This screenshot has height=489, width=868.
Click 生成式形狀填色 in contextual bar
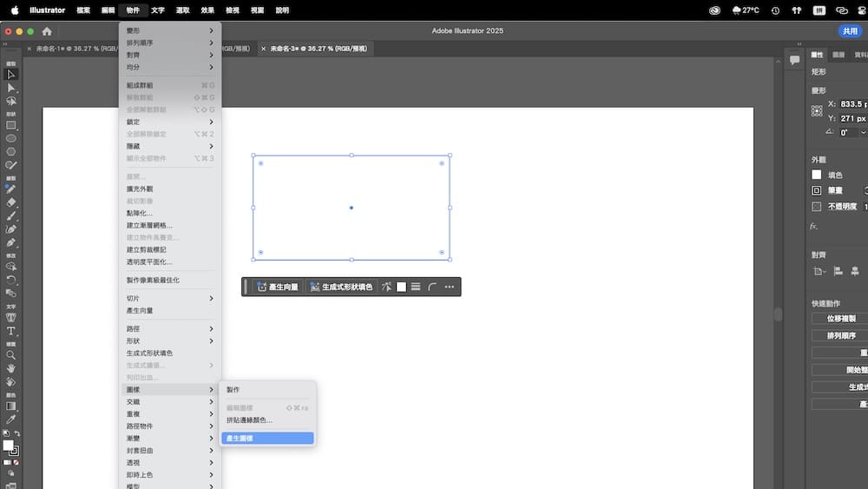(x=341, y=287)
